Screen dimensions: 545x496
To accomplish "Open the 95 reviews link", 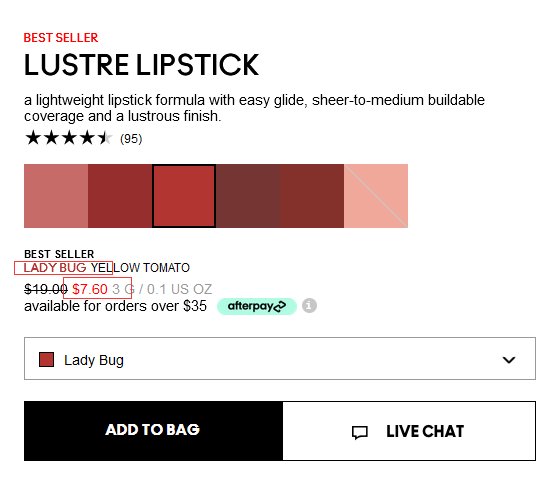I will coord(131,139).
